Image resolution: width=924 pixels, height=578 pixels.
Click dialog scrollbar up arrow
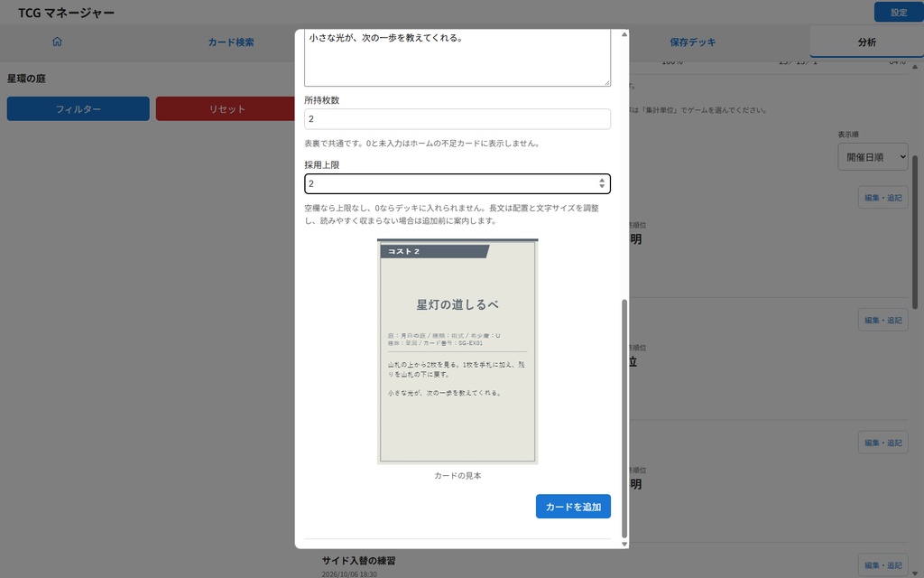pyautogui.click(x=624, y=34)
